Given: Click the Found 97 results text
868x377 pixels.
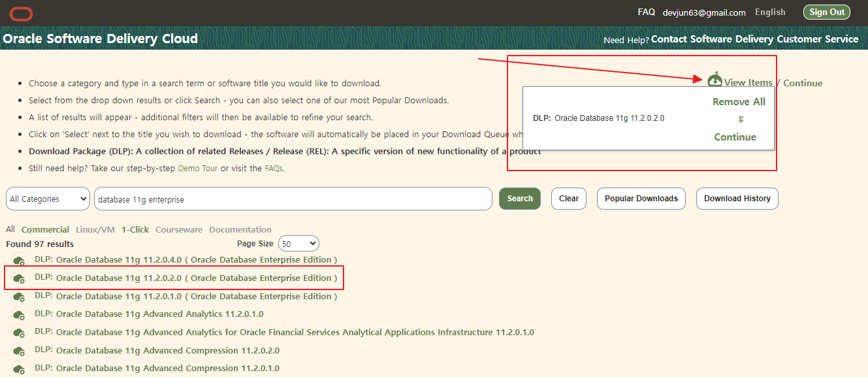Looking at the screenshot, I should point(40,244).
